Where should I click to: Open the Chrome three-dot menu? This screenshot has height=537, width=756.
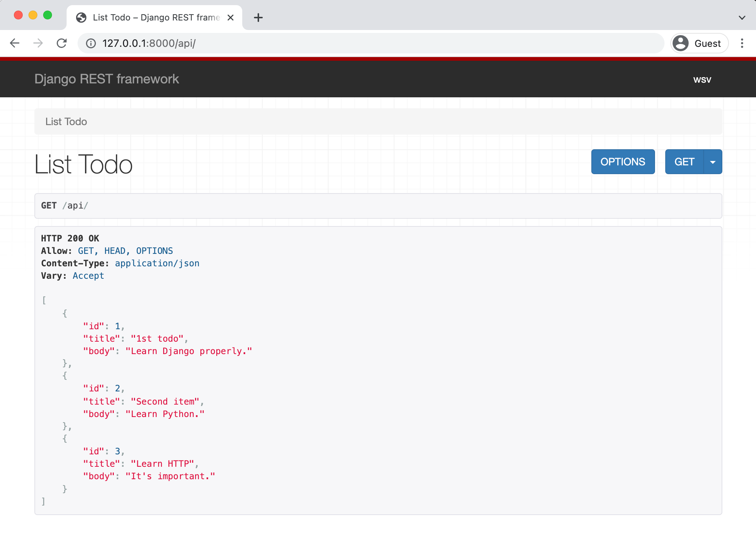point(742,43)
